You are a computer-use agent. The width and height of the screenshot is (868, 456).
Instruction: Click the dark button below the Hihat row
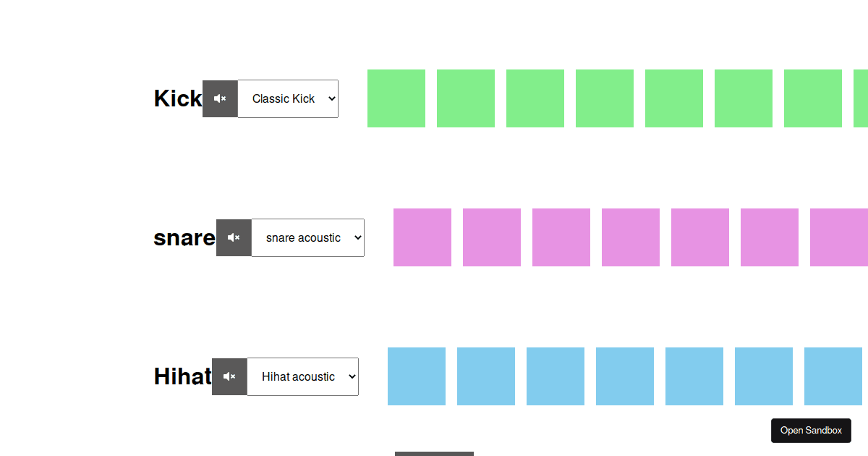[434, 454]
